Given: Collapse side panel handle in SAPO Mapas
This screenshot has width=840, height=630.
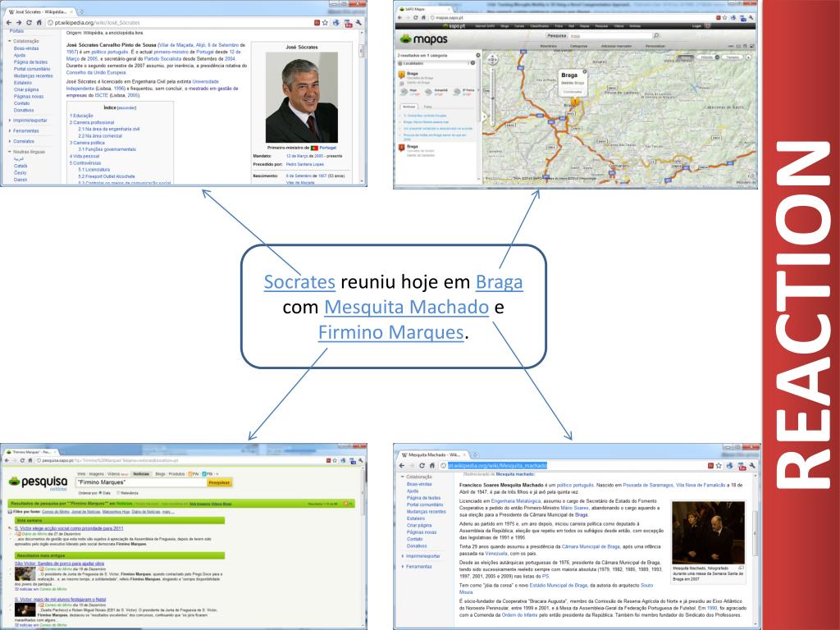Looking at the screenshot, I should pos(484,116).
